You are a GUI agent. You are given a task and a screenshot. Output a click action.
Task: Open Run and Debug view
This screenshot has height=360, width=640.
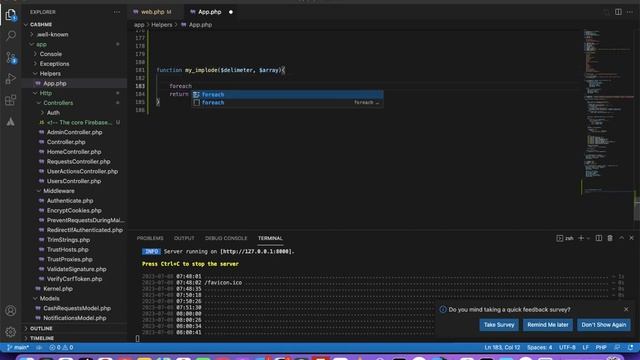(x=11, y=78)
